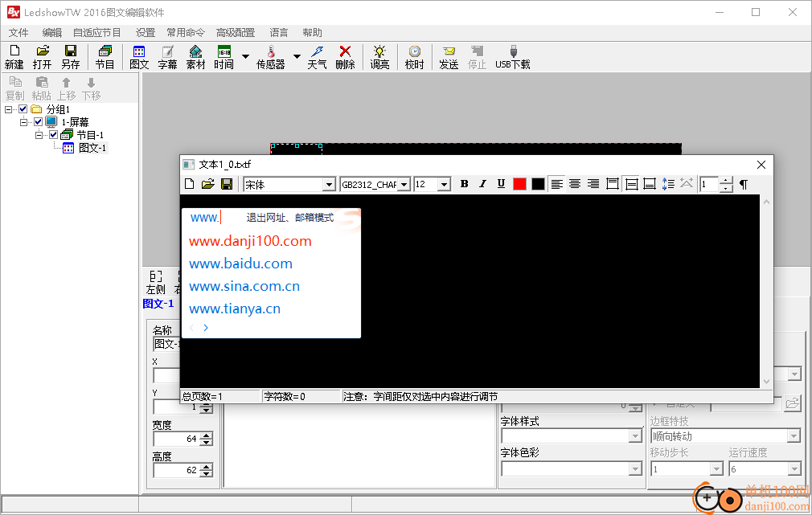
Task: Align text right in editor
Action: point(593,184)
